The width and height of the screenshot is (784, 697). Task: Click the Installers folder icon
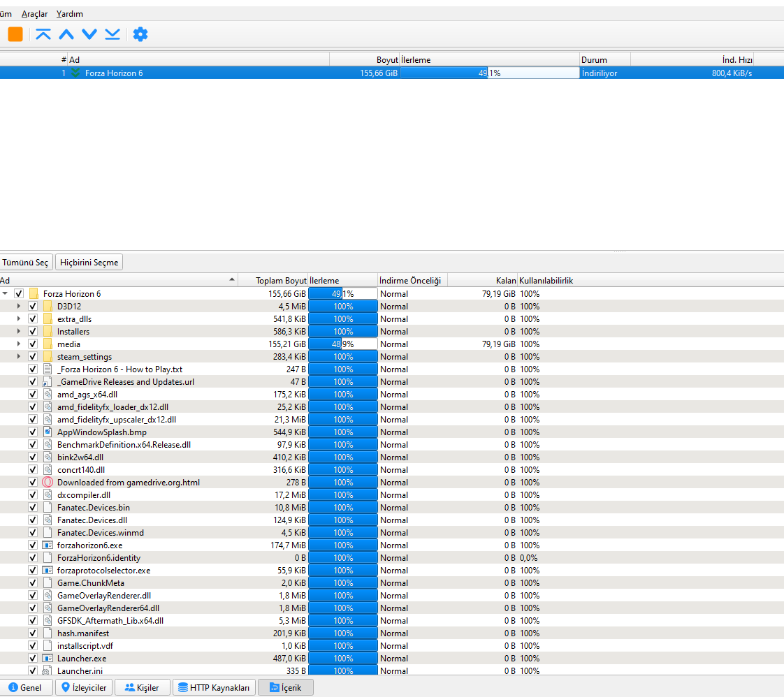click(48, 331)
